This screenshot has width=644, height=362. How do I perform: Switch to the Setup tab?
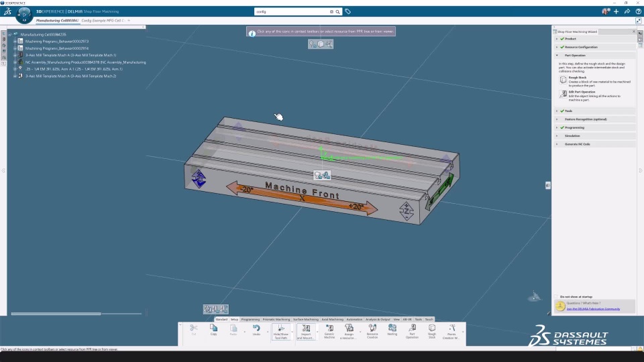coord(234,319)
